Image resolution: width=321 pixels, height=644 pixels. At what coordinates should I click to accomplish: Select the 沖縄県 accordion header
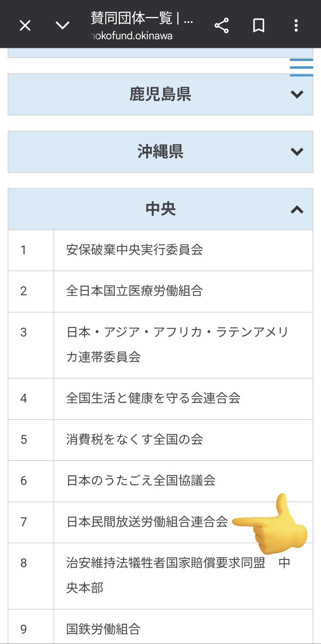tap(160, 152)
